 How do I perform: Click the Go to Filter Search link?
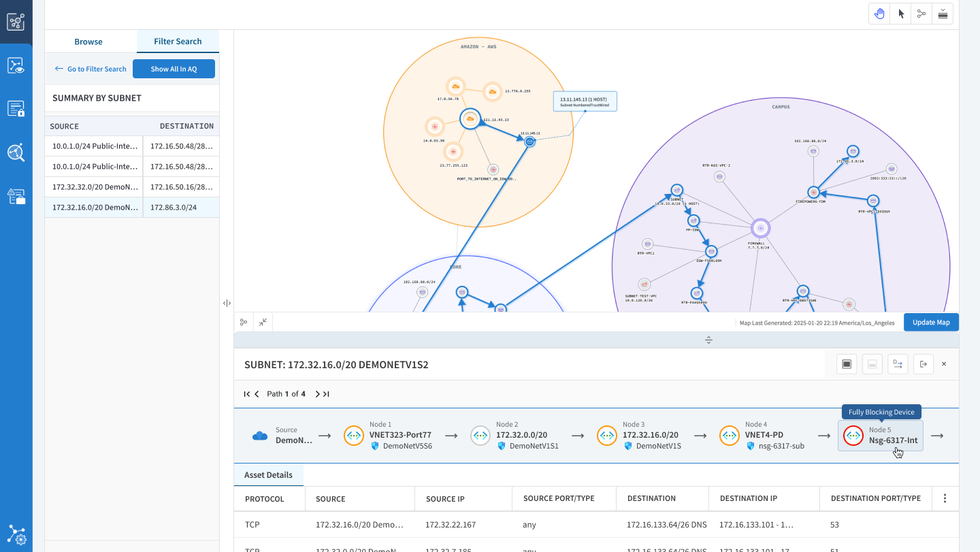pos(91,69)
